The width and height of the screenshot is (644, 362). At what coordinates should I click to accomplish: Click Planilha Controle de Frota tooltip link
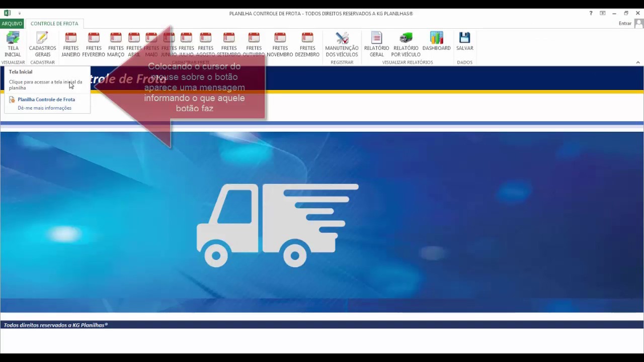click(46, 100)
